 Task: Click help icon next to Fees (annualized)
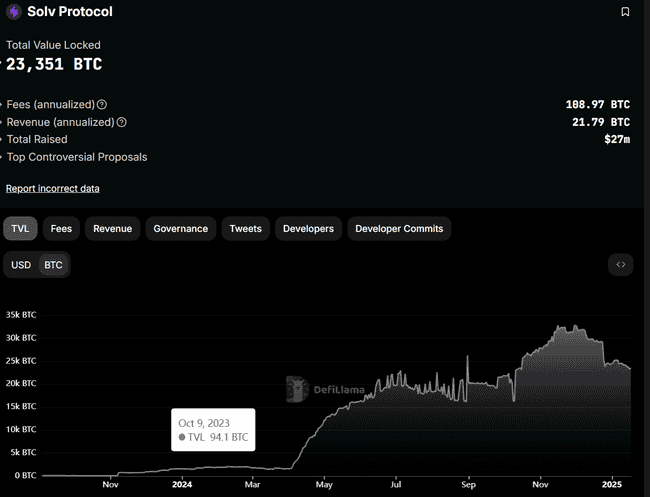102,104
